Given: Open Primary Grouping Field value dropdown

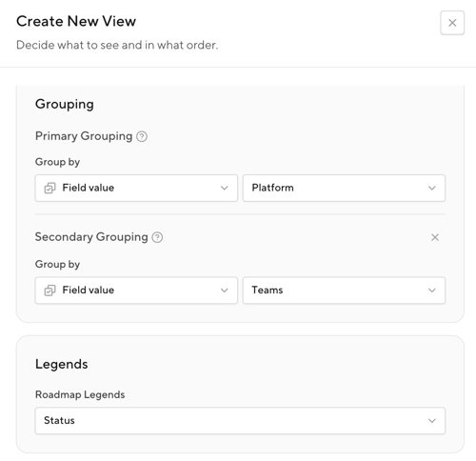Looking at the screenshot, I should (136, 188).
